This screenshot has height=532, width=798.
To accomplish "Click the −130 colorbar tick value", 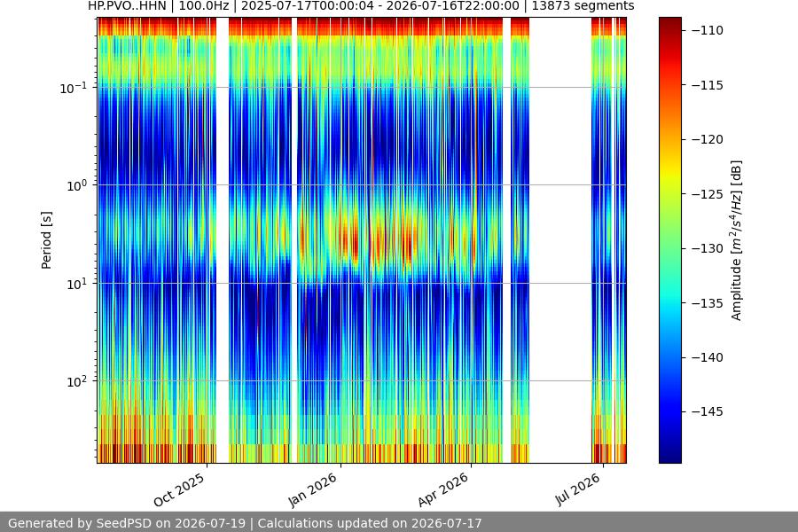I will 708,248.
